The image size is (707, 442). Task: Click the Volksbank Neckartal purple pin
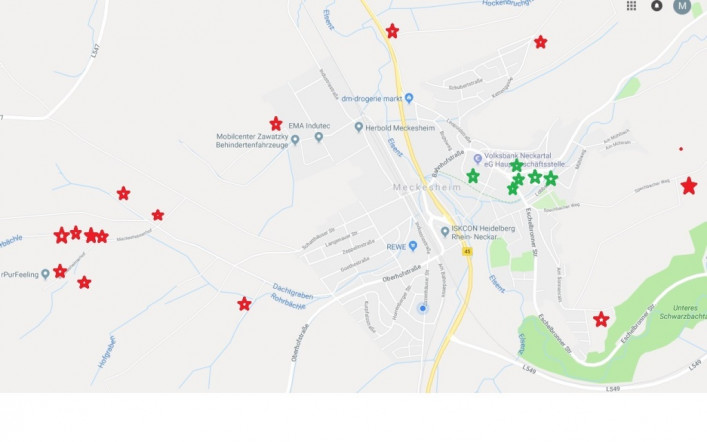point(477,159)
